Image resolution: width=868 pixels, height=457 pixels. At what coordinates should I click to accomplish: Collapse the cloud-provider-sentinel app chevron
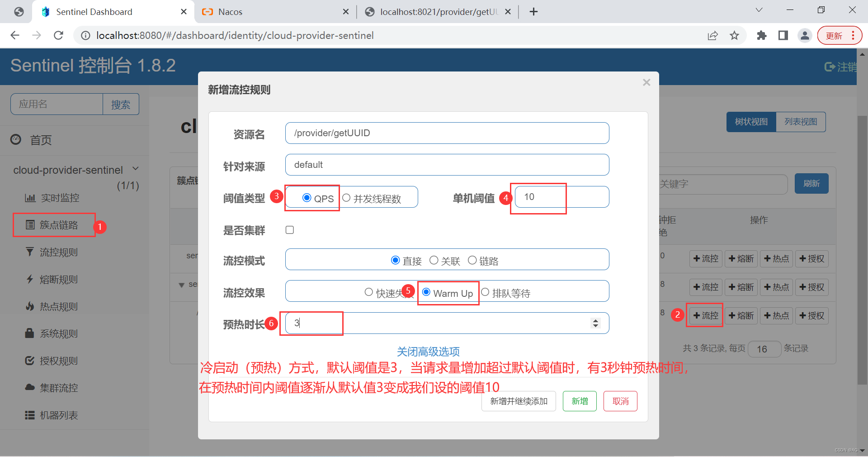136,169
